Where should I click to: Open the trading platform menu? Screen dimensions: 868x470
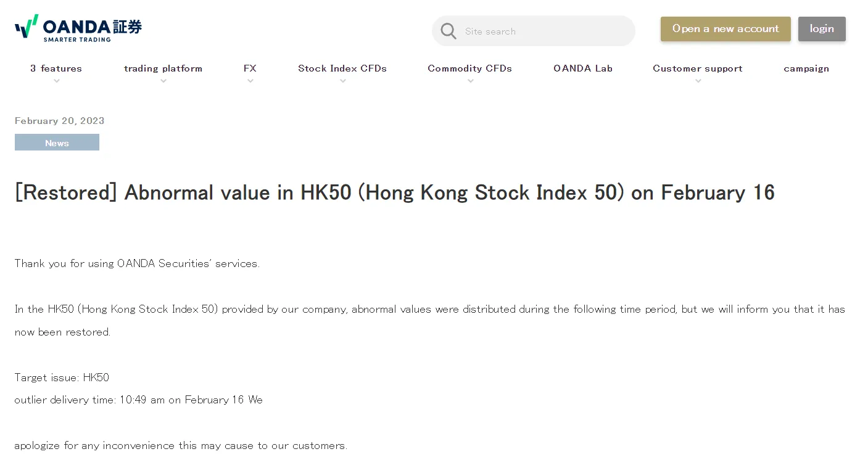(x=163, y=68)
